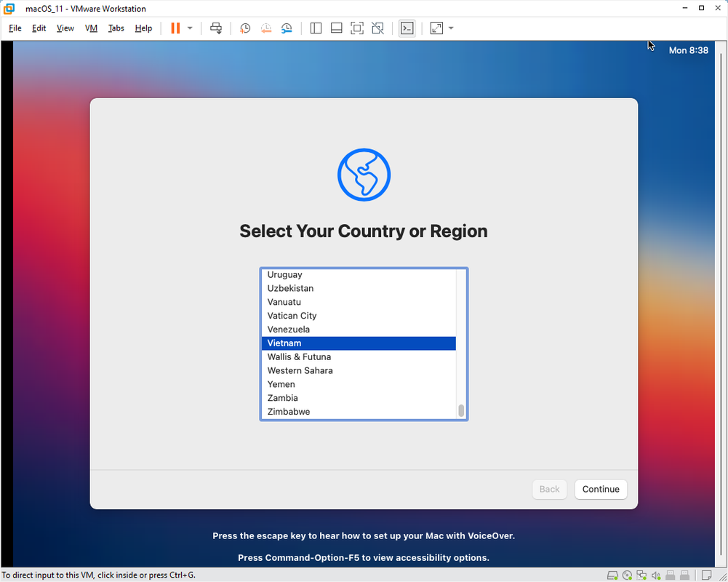Choose Vanuatu from the region list
Screen dimensions: 728x582
pos(359,302)
